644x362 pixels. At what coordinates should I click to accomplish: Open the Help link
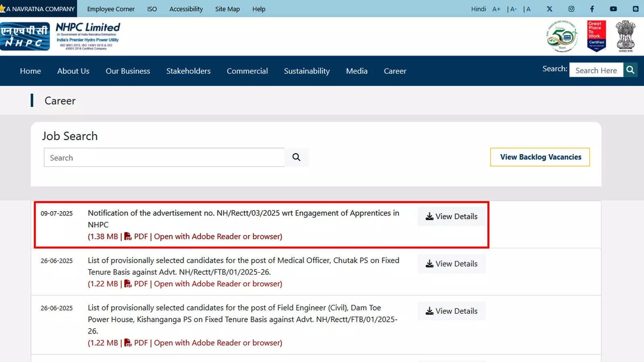coord(259,9)
